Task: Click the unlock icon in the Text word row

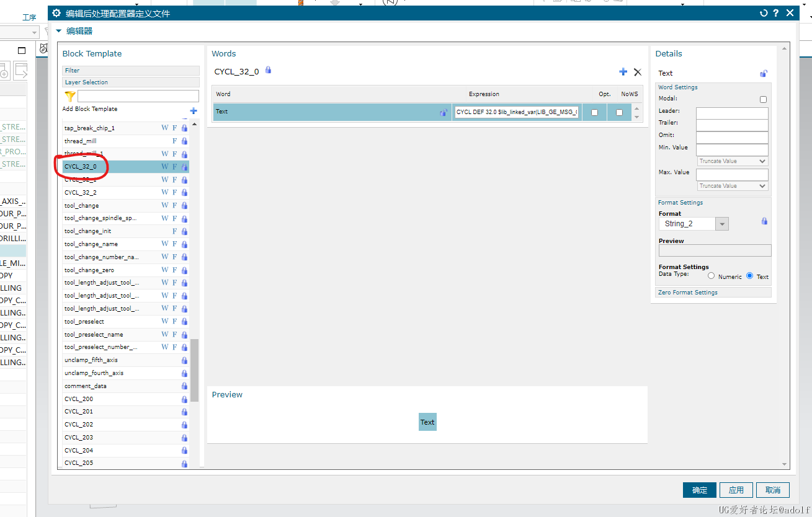Action: [443, 112]
